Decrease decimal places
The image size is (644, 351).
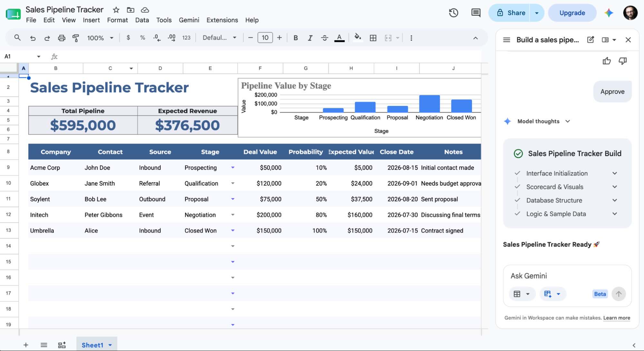point(157,38)
